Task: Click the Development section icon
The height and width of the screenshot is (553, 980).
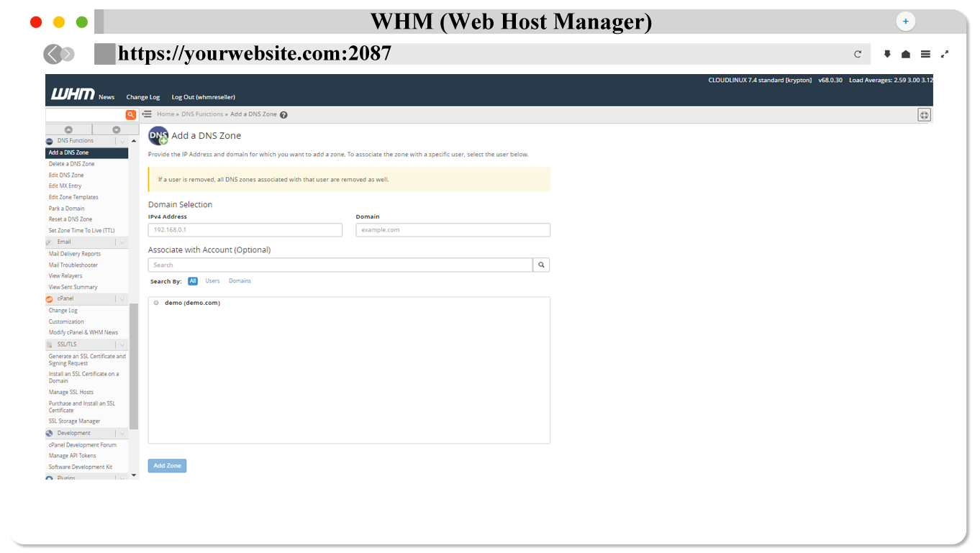Action: coord(49,434)
